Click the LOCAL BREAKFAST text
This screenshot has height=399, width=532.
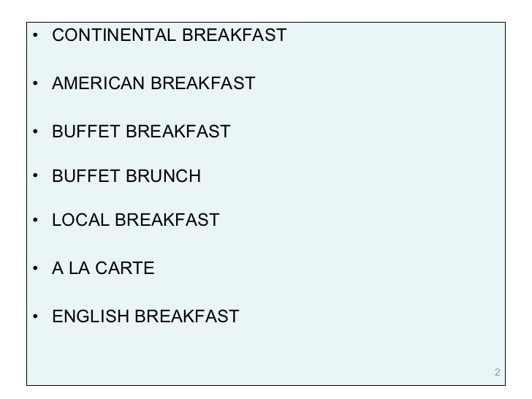click(135, 220)
